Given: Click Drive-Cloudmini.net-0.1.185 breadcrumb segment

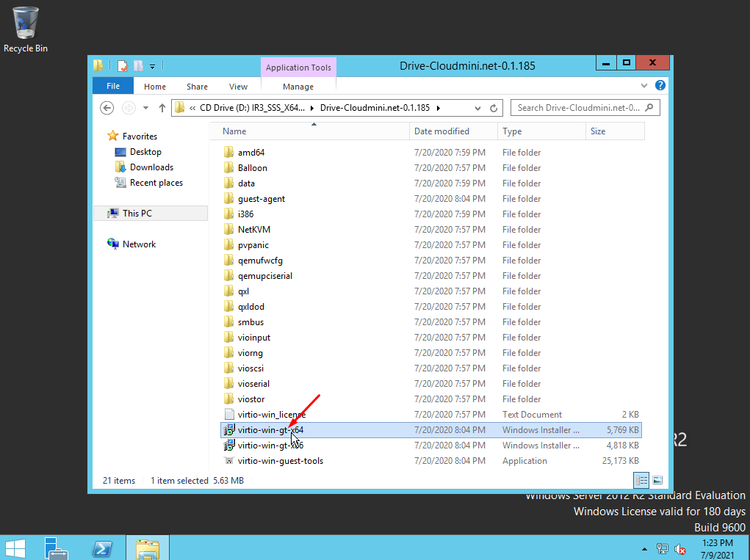Looking at the screenshot, I should tap(375, 108).
